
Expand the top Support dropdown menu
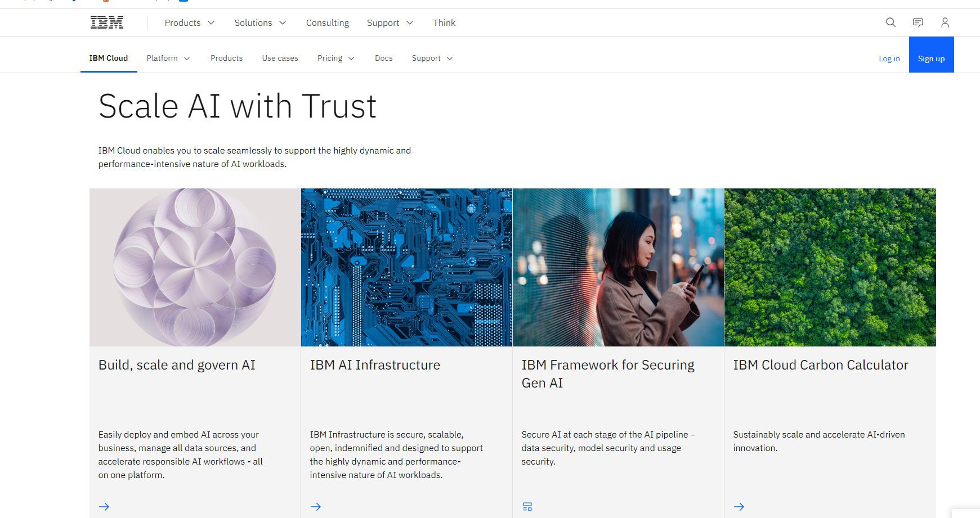pos(390,22)
